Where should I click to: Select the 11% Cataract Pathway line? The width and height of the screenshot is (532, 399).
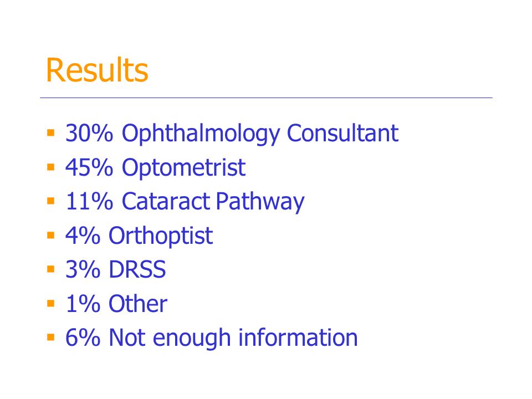click(x=185, y=202)
